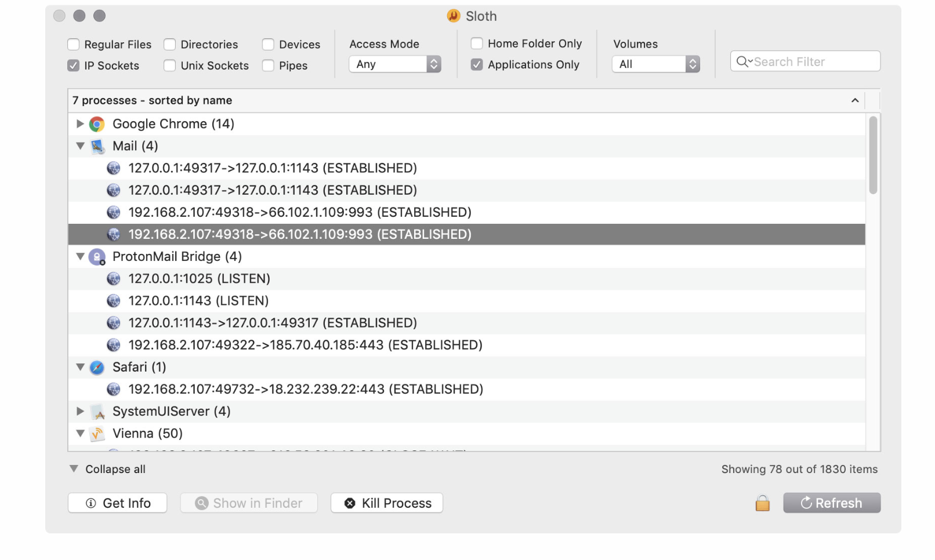
Task: Expand the Google Chrome process row
Action: 80,124
